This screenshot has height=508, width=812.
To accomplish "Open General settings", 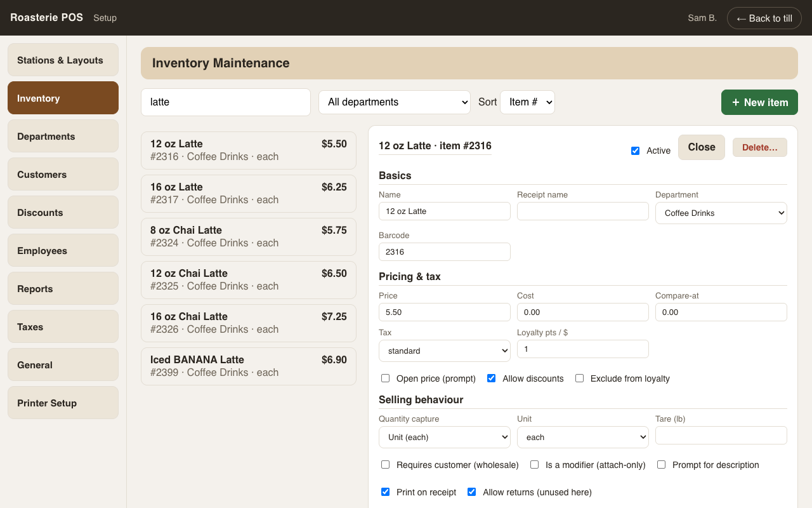I will click(x=63, y=364).
